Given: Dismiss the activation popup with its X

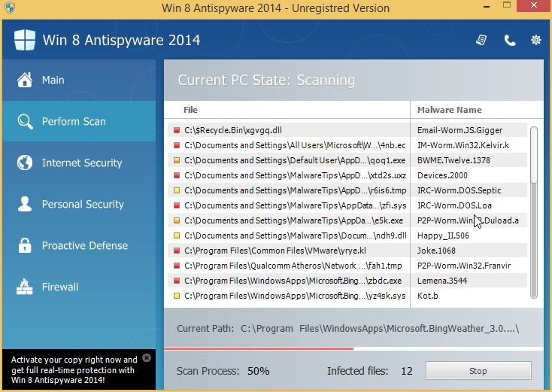Looking at the screenshot, I should point(147,358).
